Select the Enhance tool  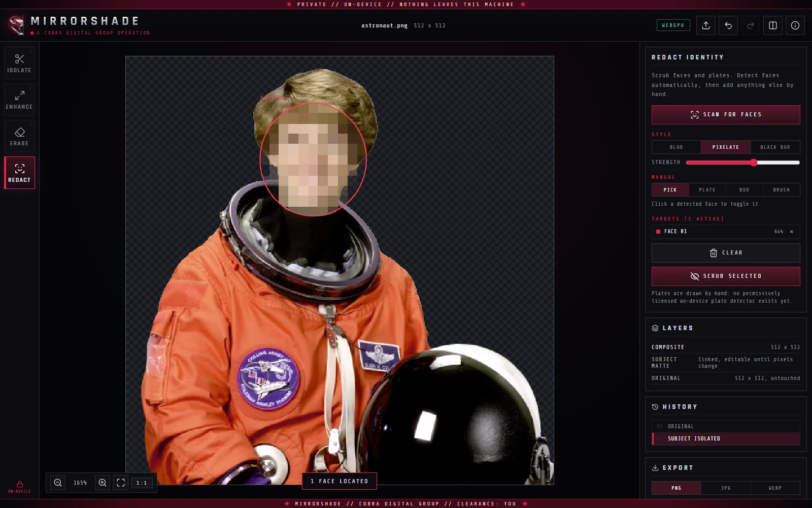19,100
